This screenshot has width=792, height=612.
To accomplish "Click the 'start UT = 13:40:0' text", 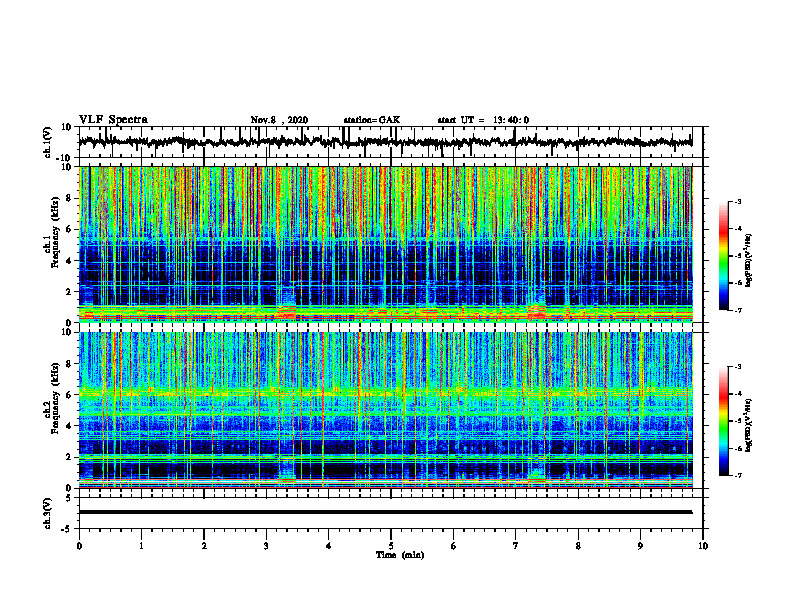I will click(x=483, y=120).
